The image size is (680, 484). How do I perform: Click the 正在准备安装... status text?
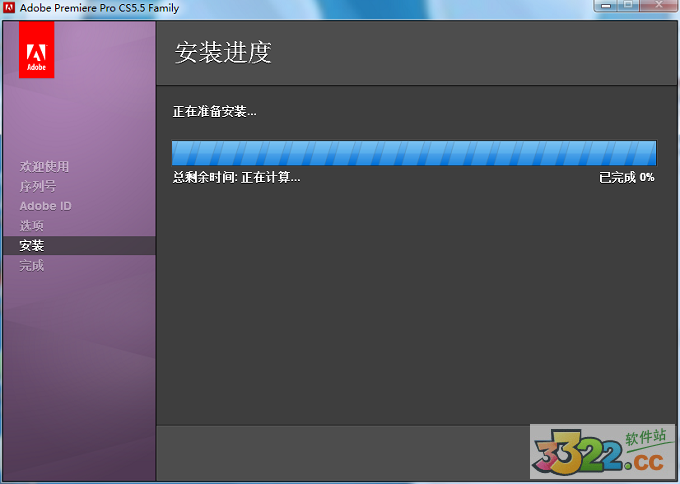[215, 112]
